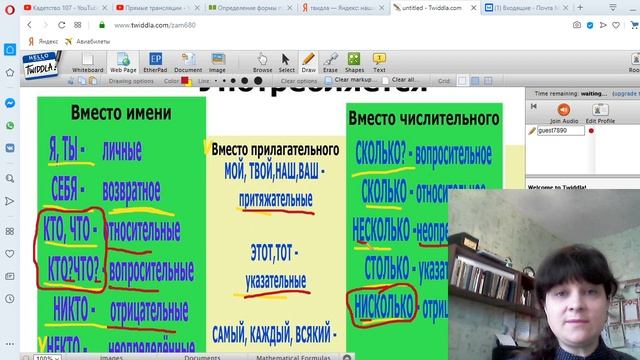Image resolution: width=640 pixels, height=360 pixels.
Task: Open the Opera menu logo
Action: point(10,9)
